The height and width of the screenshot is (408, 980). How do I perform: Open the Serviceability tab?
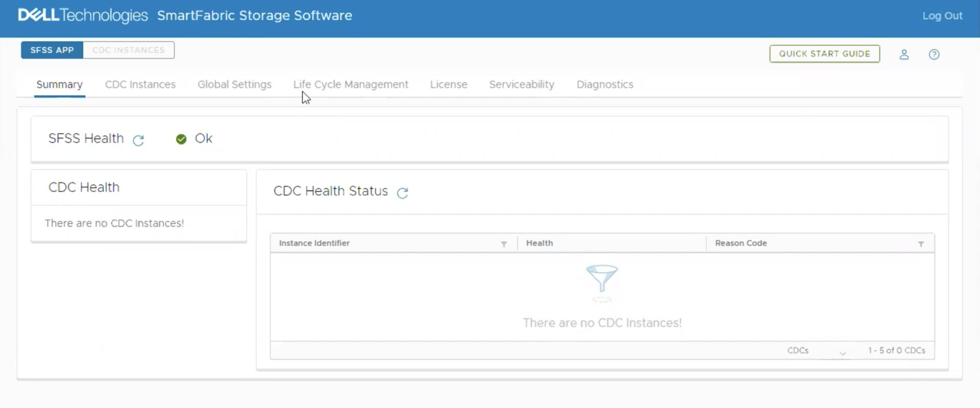[522, 85]
